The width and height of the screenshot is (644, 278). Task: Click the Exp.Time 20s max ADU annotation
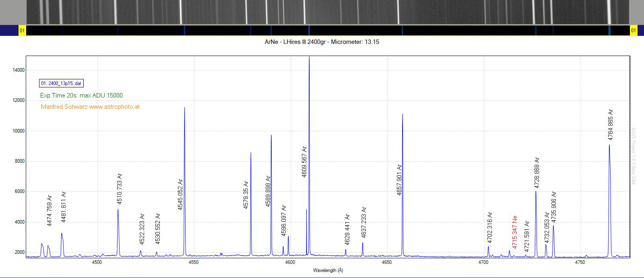pos(81,95)
